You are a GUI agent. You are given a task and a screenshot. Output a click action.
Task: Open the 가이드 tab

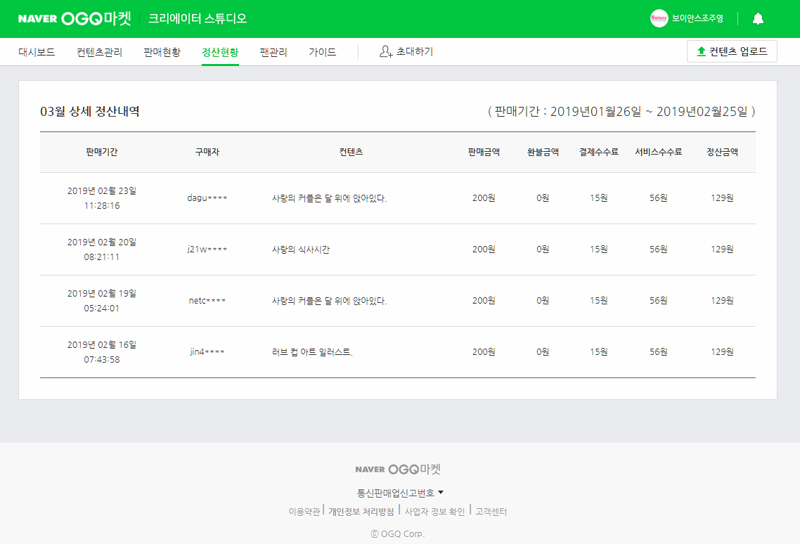click(x=322, y=52)
